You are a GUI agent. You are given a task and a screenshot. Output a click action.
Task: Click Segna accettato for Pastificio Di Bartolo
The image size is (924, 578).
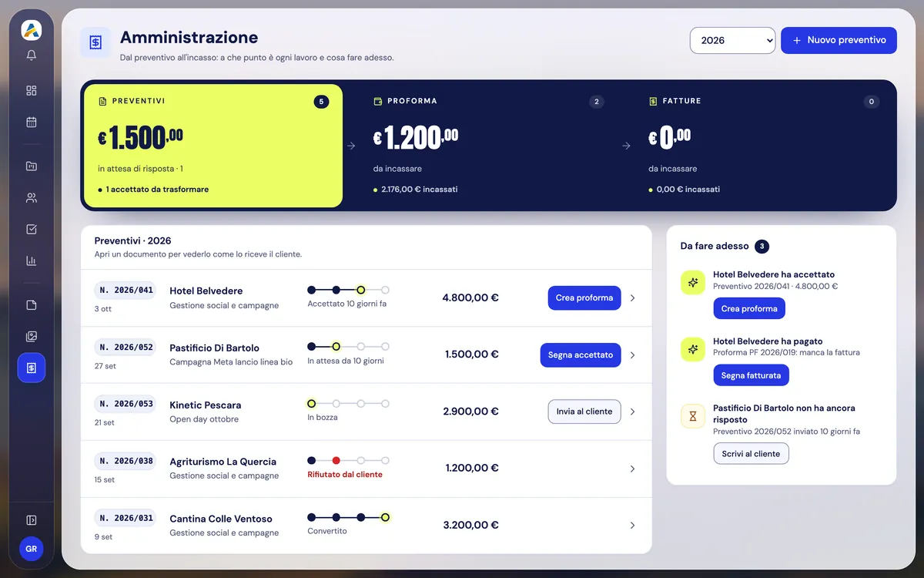[581, 355]
